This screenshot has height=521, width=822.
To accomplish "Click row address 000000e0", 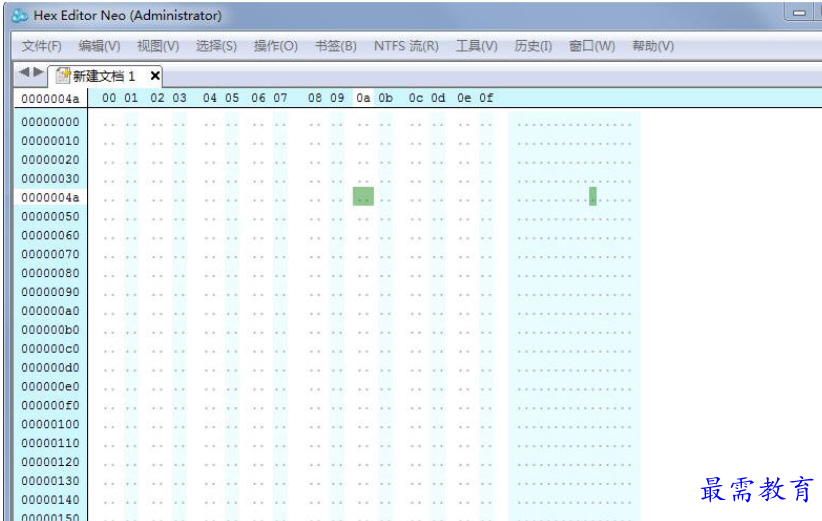I will click(50, 386).
